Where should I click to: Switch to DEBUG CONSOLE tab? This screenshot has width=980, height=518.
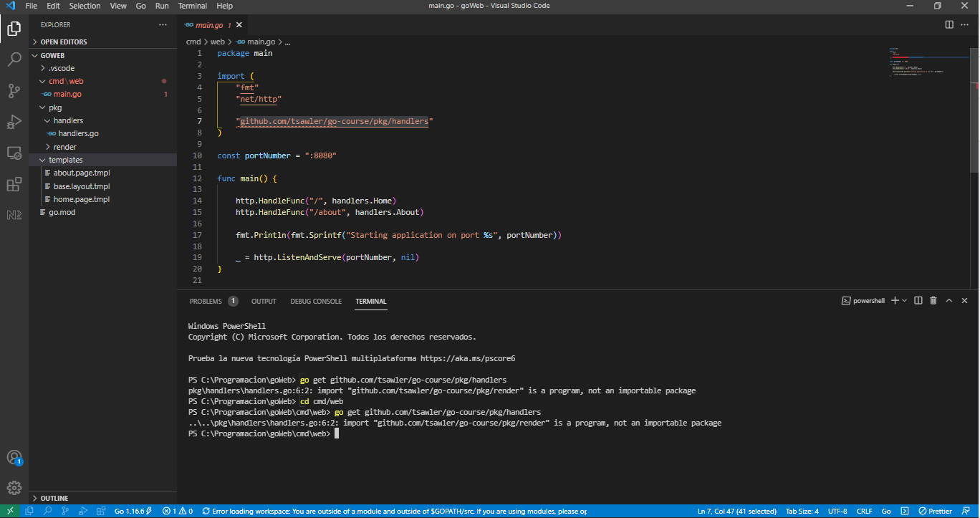[316, 301]
